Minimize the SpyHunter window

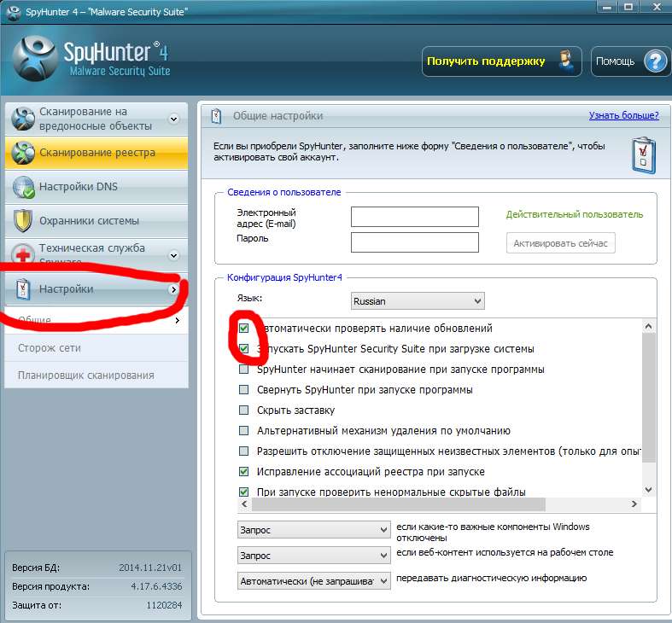point(607,7)
